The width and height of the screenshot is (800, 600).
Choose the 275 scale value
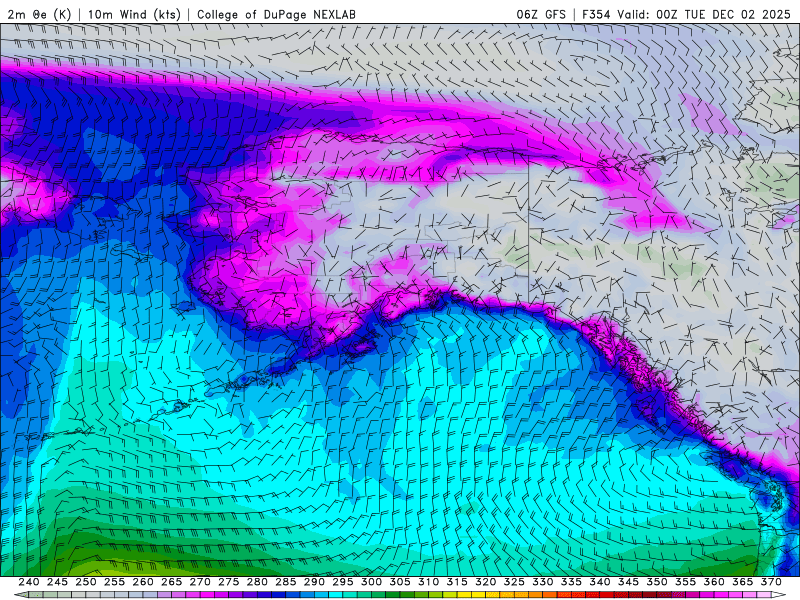click(x=229, y=582)
